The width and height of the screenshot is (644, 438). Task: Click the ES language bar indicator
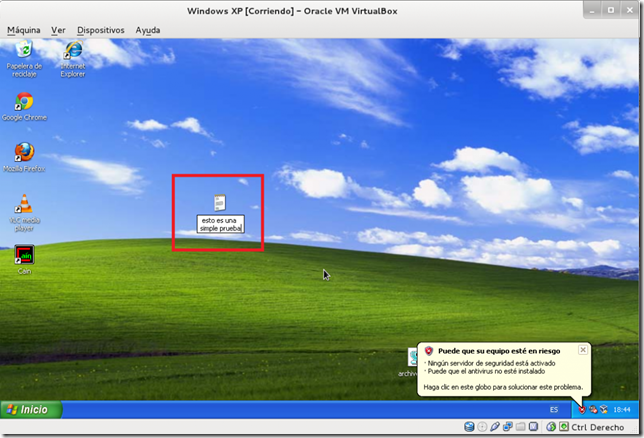click(554, 410)
